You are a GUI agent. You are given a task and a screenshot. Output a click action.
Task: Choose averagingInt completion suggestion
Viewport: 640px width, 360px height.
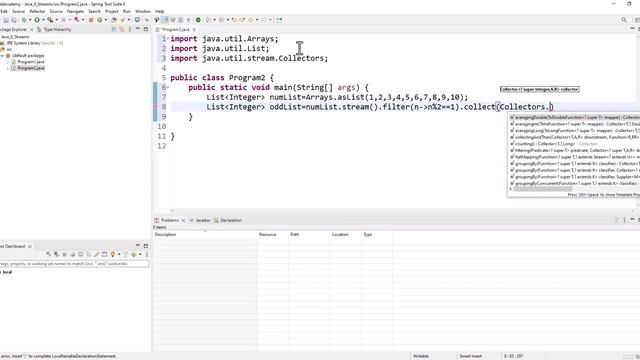tap(574, 124)
